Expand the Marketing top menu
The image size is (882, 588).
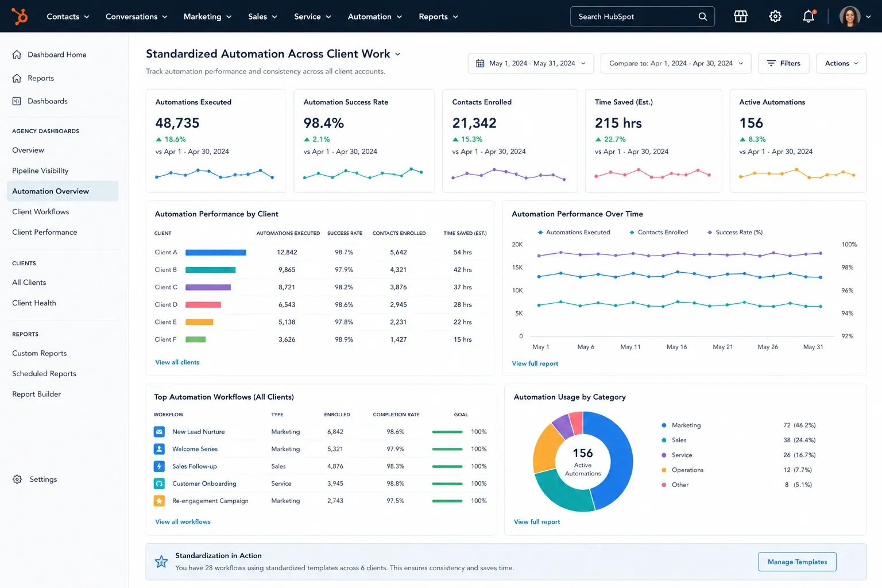(207, 17)
